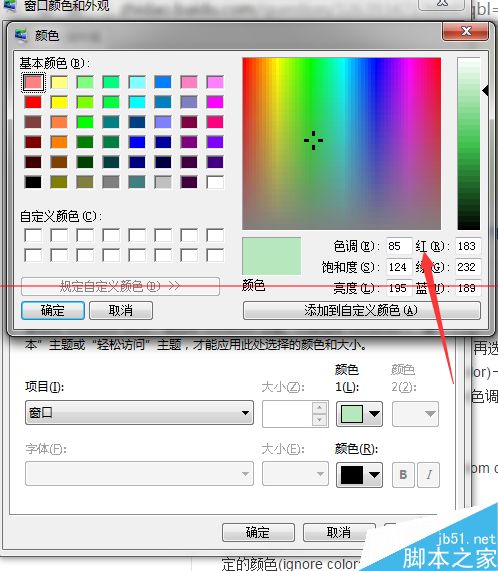Increase item size with the up arrow
498x571 pixels.
(320, 407)
